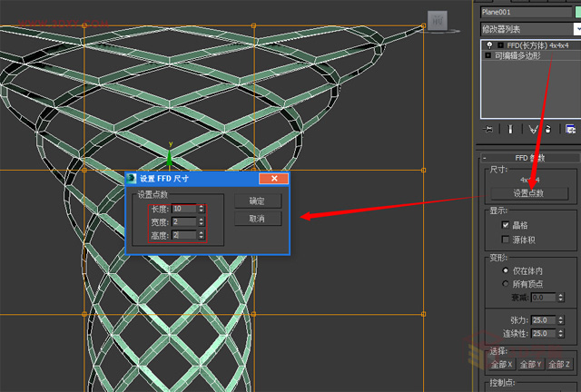This screenshot has width=581, height=392.
Task: Open the object color swatch
Action: 578,12
